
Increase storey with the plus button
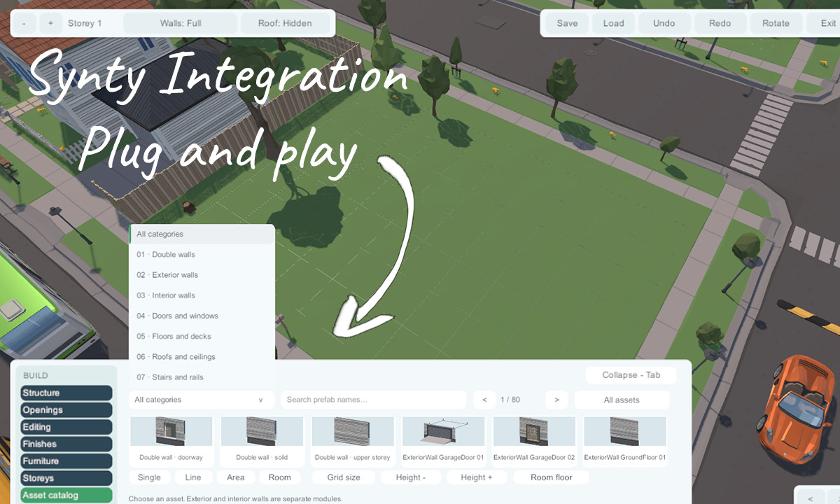click(x=50, y=23)
